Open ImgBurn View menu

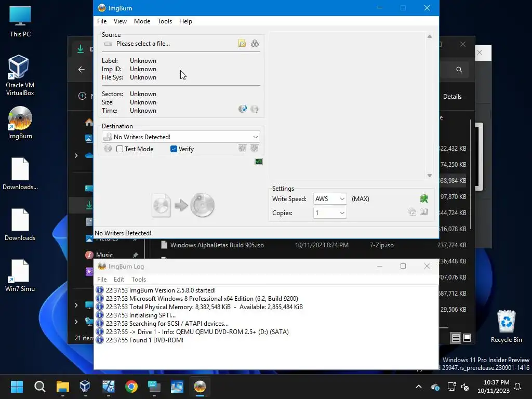[120, 21]
